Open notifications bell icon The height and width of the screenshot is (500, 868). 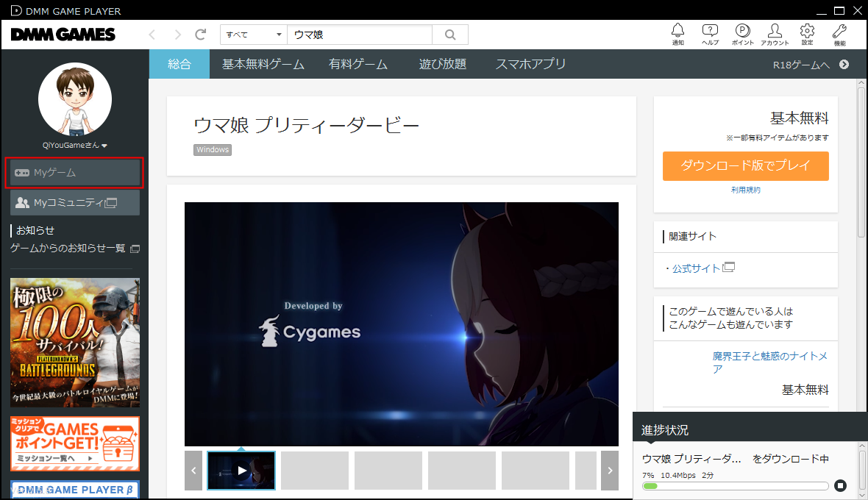click(677, 35)
